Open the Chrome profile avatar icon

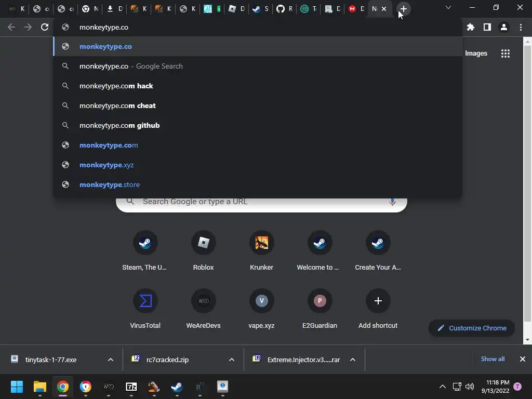pyautogui.click(x=504, y=27)
